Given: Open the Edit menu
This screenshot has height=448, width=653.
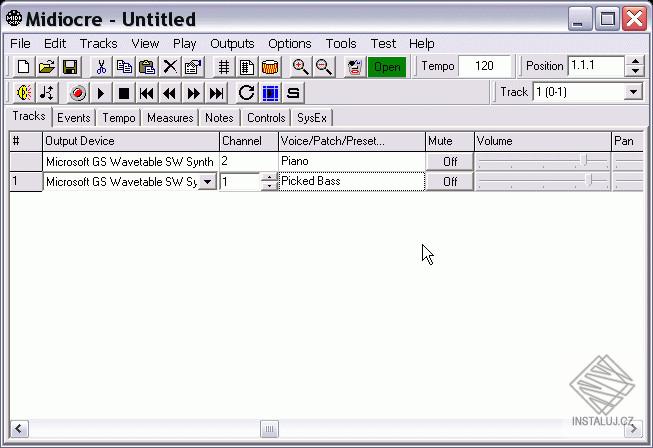Looking at the screenshot, I should coord(55,43).
